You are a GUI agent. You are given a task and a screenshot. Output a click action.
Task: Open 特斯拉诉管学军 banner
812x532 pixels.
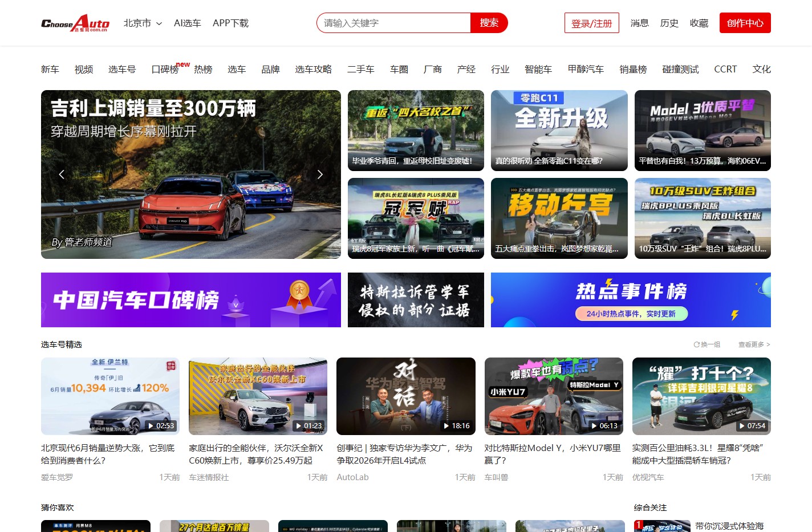click(x=416, y=300)
